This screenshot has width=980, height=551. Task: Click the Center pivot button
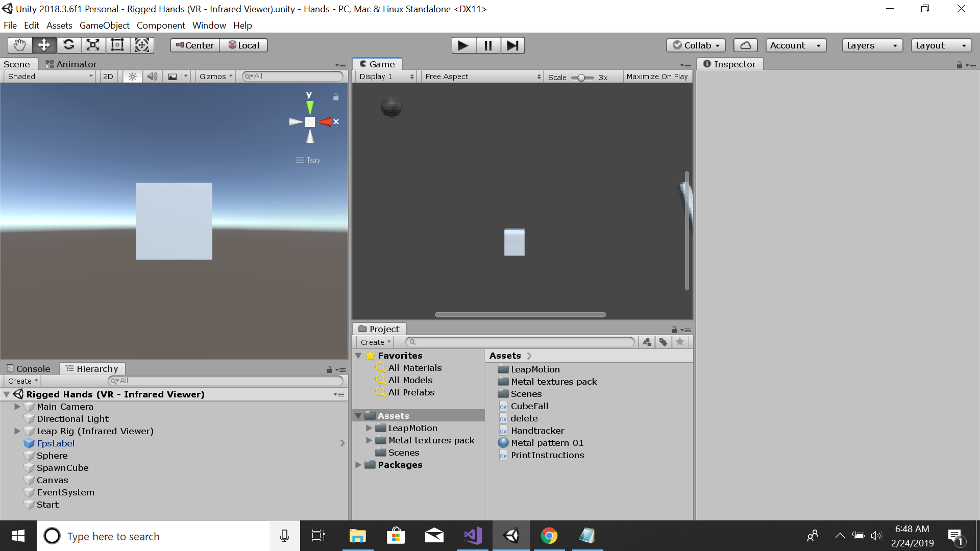click(x=195, y=45)
